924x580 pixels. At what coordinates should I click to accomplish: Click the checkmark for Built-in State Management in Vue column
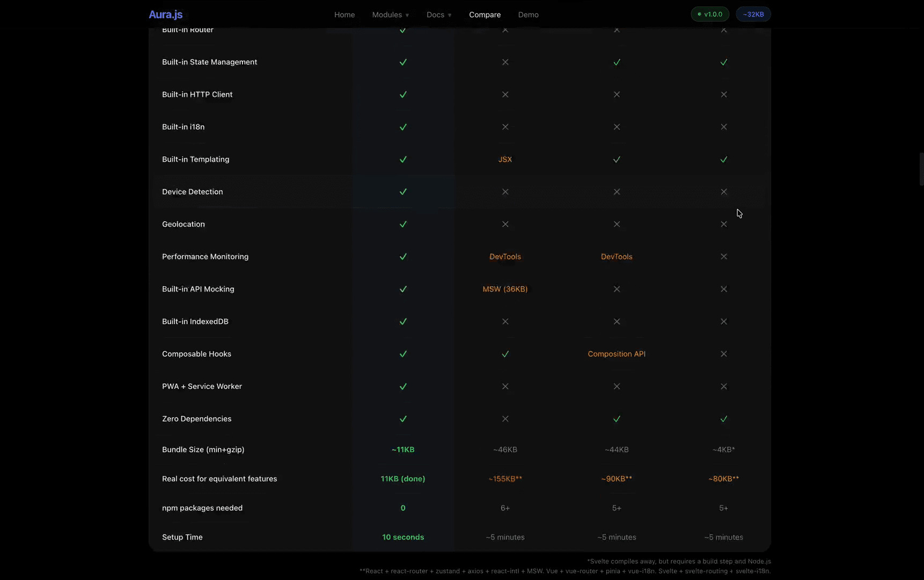pyautogui.click(x=617, y=62)
